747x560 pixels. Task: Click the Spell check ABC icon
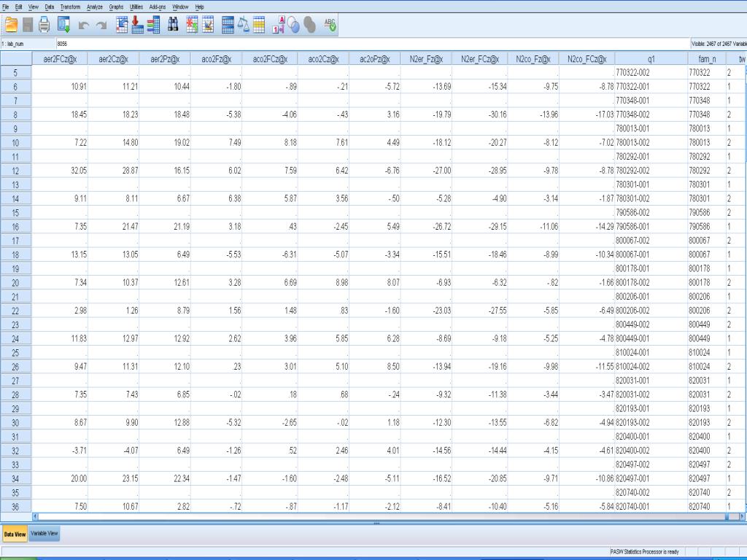(x=330, y=25)
